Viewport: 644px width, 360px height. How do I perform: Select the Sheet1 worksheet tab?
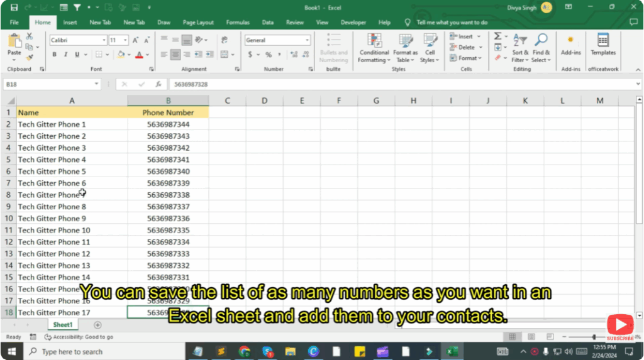click(62, 325)
